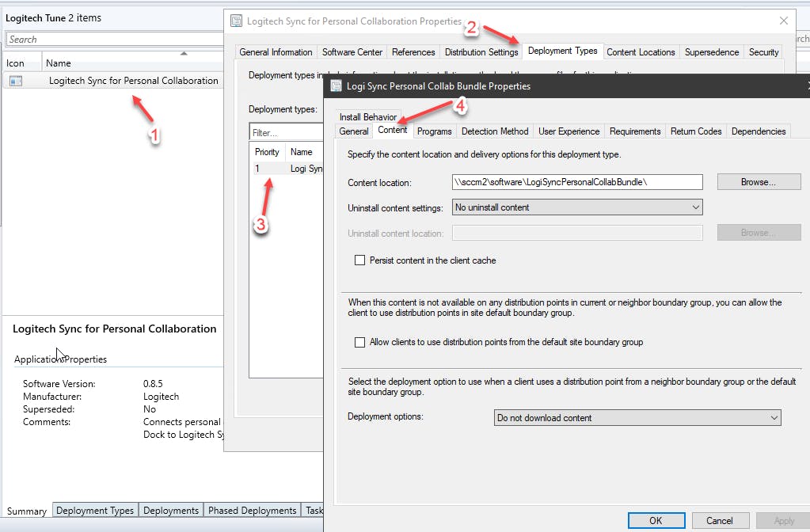
Task: Expand the Deployment options dropdown
Action: click(x=637, y=417)
